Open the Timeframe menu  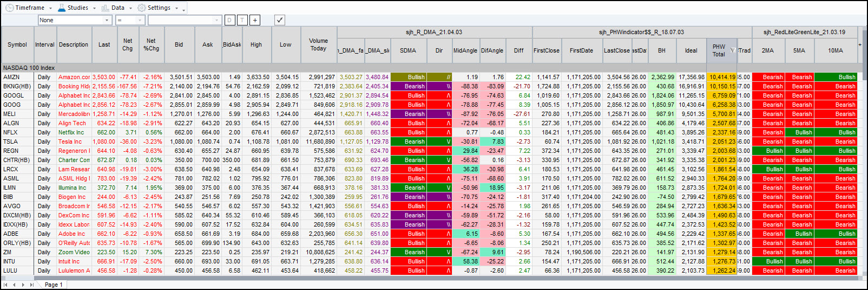[x=29, y=8]
